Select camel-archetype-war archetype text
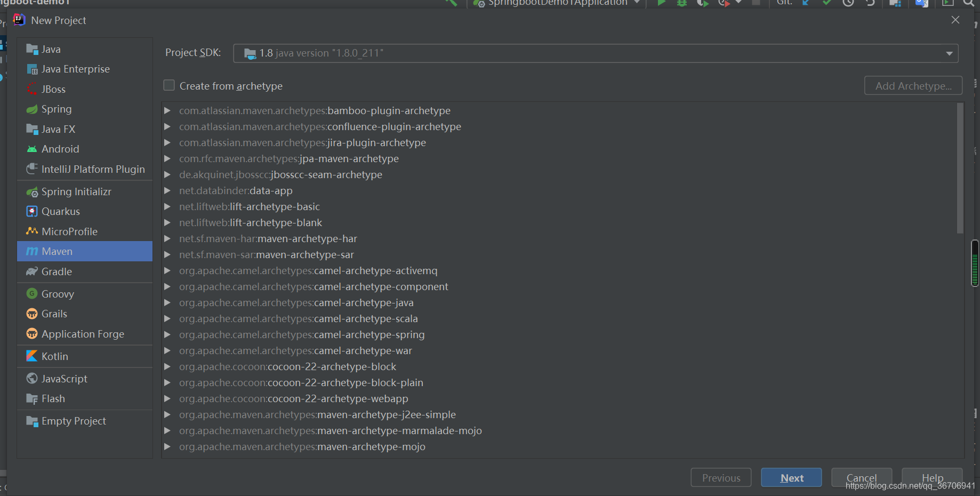The width and height of the screenshot is (980, 496). pyautogui.click(x=363, y=351)
